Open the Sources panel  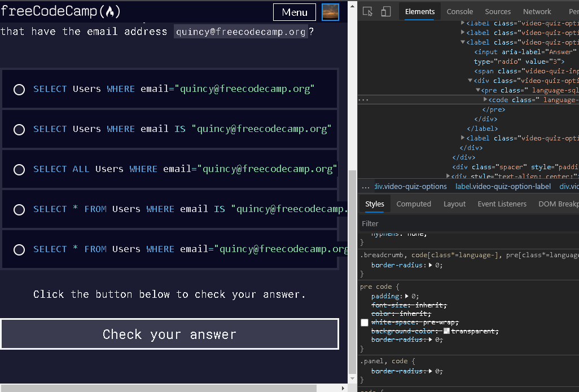[498, 11]
